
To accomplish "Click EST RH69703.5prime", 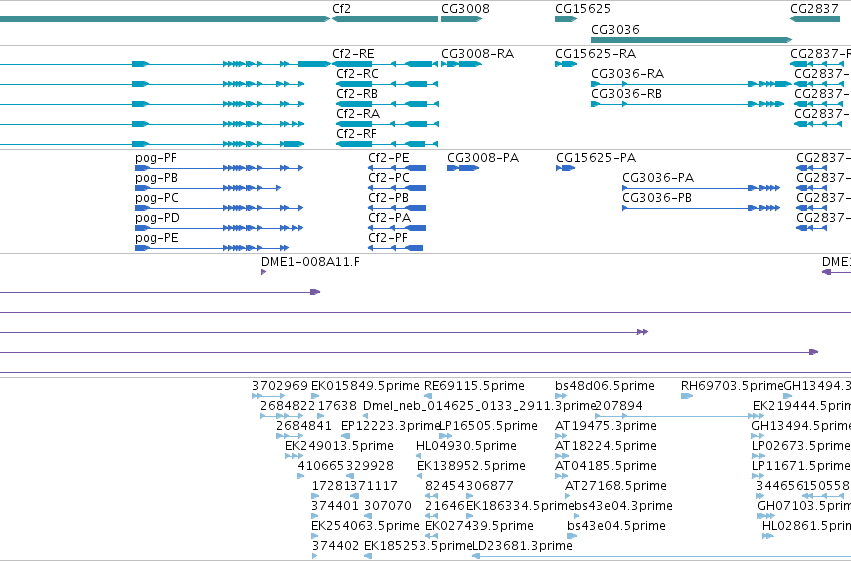I will coord(687,396).
